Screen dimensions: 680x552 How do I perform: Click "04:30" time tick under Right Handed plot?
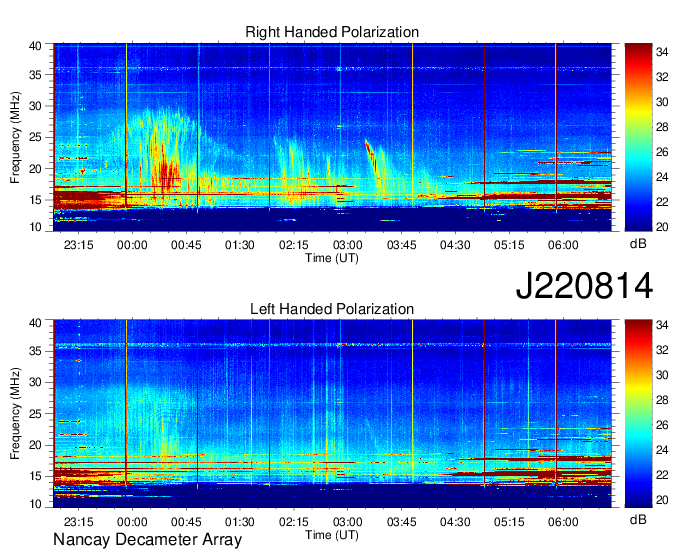point(455,245)
